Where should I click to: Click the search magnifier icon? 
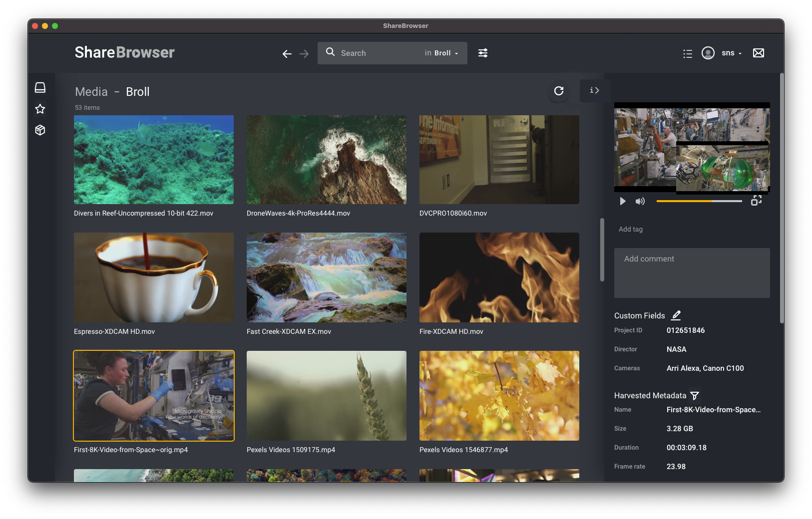point(330,52)
